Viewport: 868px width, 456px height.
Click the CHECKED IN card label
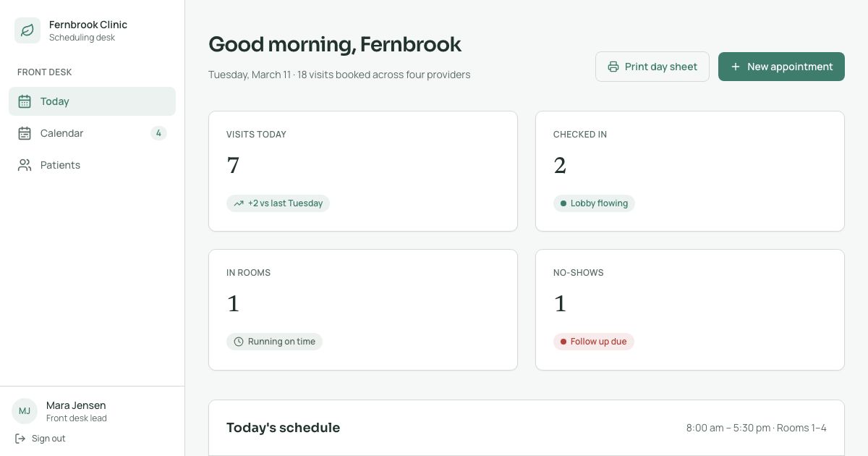click(580, 135)
